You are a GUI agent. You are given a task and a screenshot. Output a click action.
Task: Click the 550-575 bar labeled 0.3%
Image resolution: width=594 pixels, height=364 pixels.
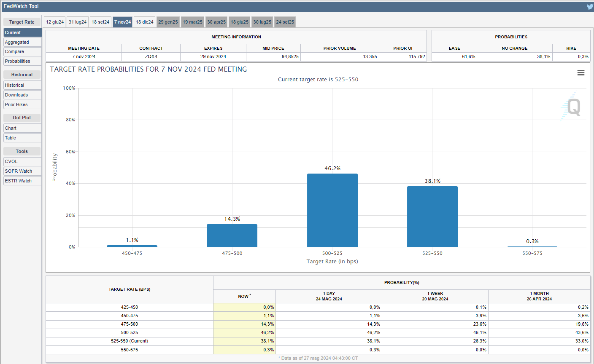pos(532,246)
